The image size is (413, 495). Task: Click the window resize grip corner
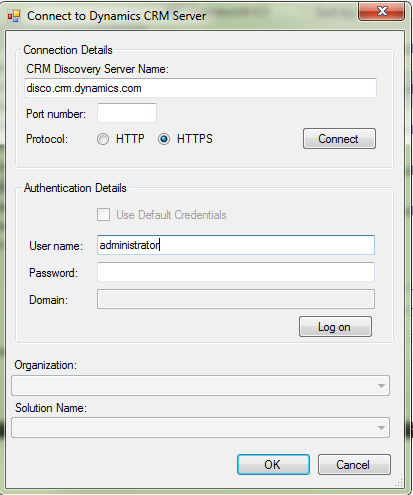[x=399, y=483]
